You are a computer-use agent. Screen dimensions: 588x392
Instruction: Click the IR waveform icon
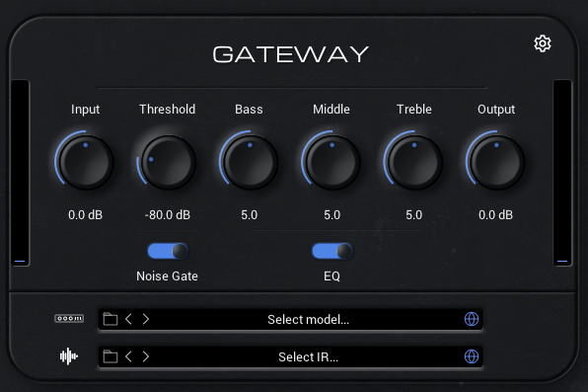(69, 355)
